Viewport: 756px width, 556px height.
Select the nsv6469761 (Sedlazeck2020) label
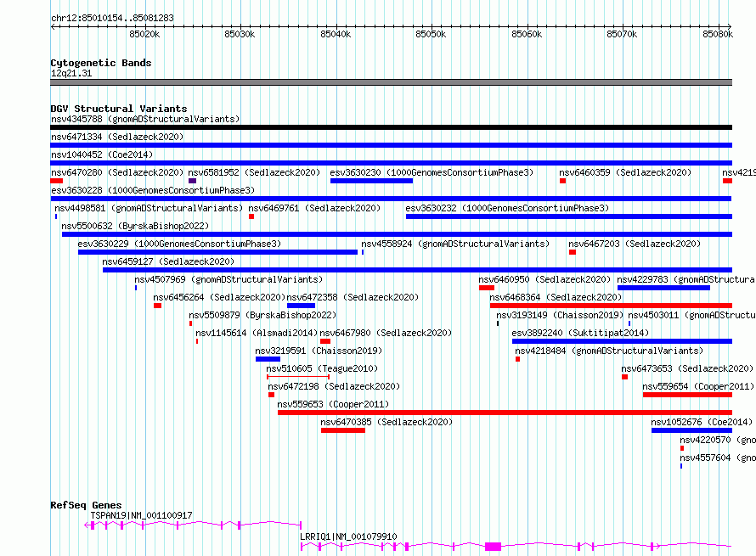point(314,208)
